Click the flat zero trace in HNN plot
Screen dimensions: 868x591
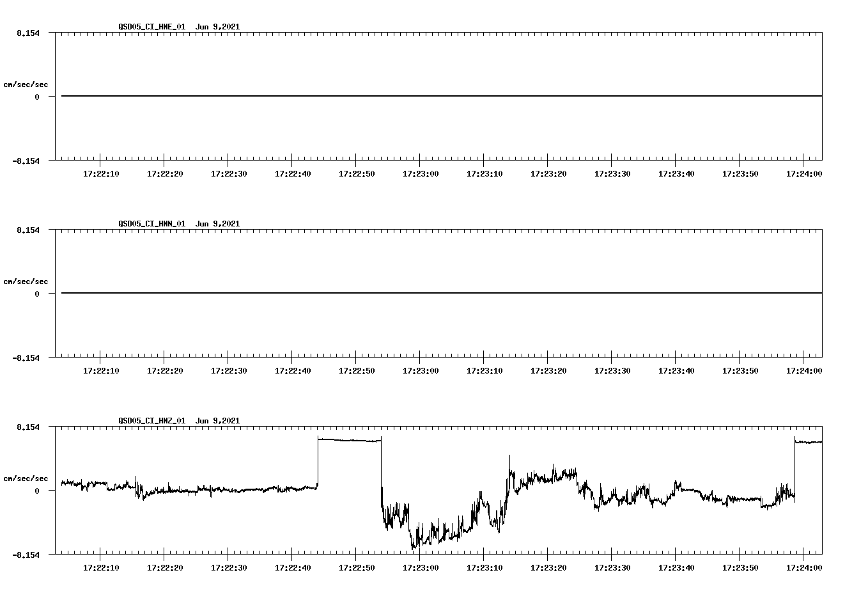[442, 293]
